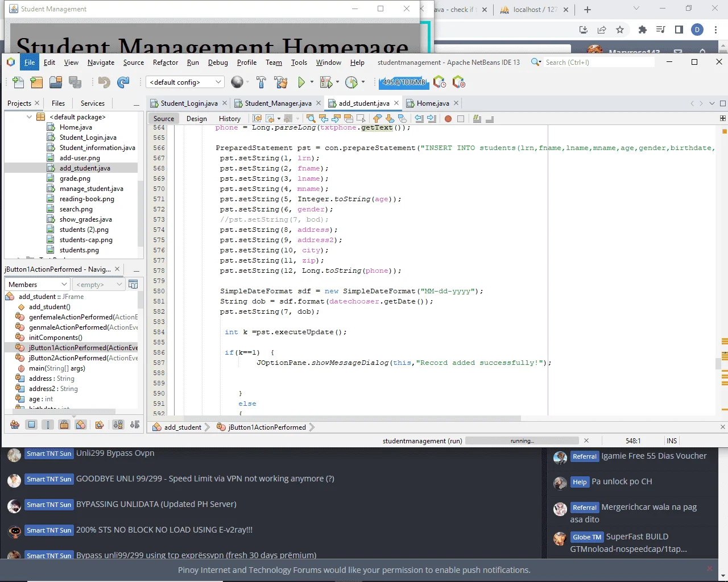
Task: Click the Comment lines icon in editor toolbar
Action: [x=477, y=119]
